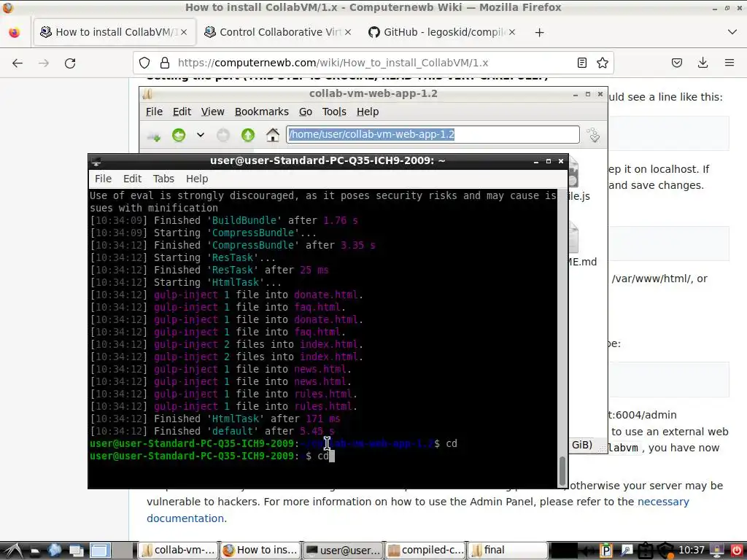Viewport: 747px width, 560px height.
Task: Click the jump-to-path icon beside the path bar
Action: click(x=594, y=135)
